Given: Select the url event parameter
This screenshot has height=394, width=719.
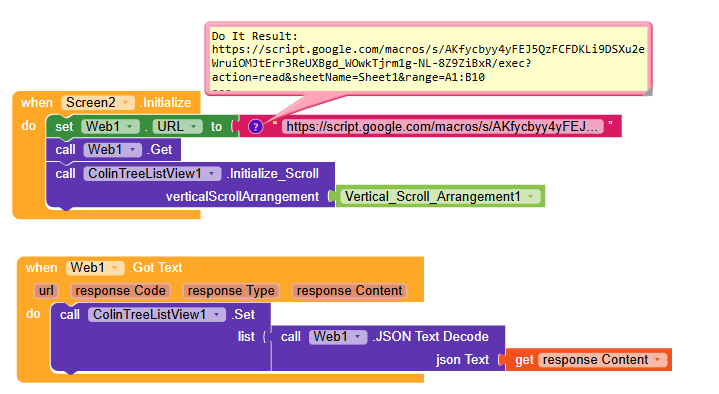Looking at the screenshot, I should click(46, 291).
